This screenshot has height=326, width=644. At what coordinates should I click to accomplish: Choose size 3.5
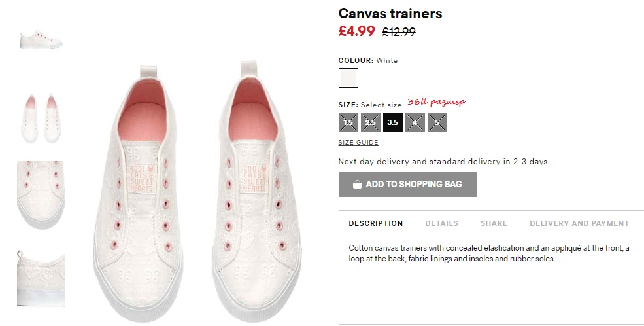tap(393, 122)
